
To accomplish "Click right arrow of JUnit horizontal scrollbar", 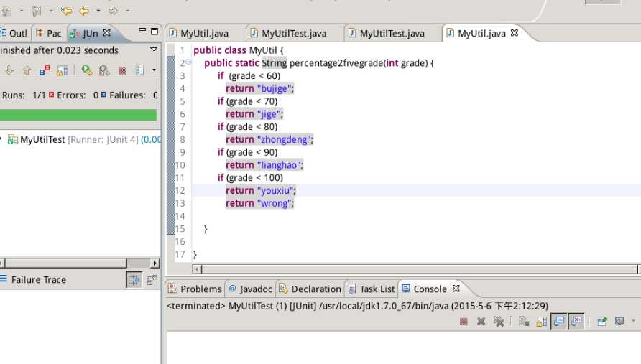I will [x=155, y=263].
